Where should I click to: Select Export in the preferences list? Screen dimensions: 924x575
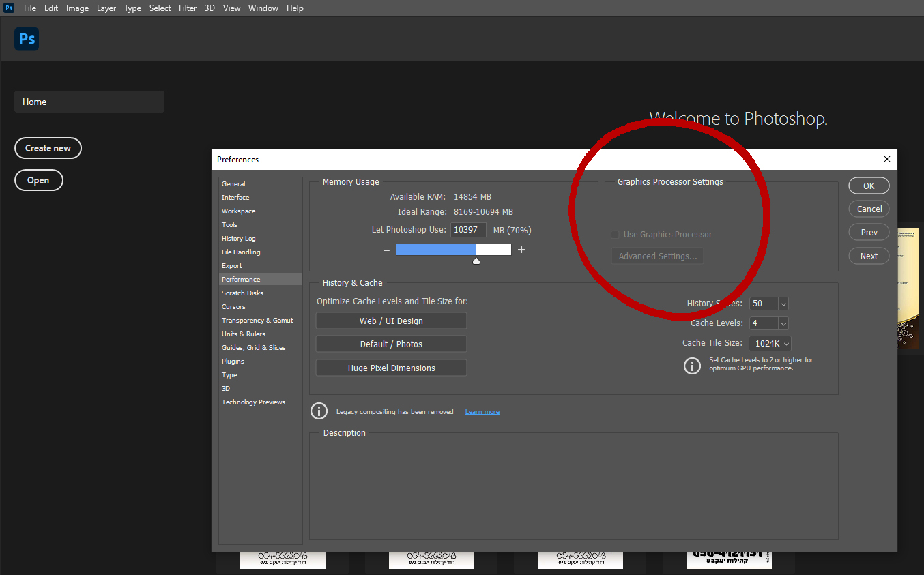(261, 266)
